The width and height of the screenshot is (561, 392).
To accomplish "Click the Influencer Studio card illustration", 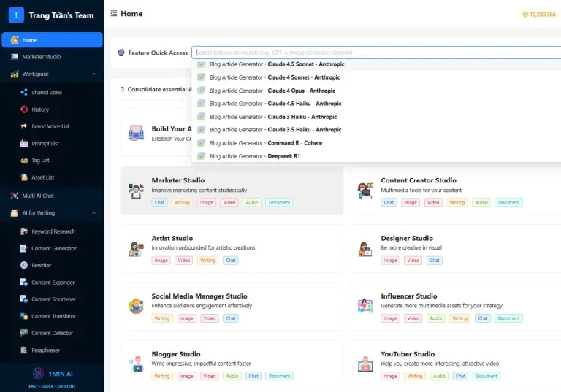I will click(x=365, y=306).
